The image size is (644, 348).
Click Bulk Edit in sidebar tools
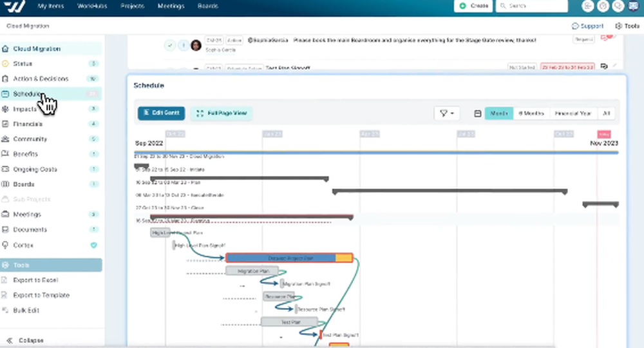(x=26, y=310)
